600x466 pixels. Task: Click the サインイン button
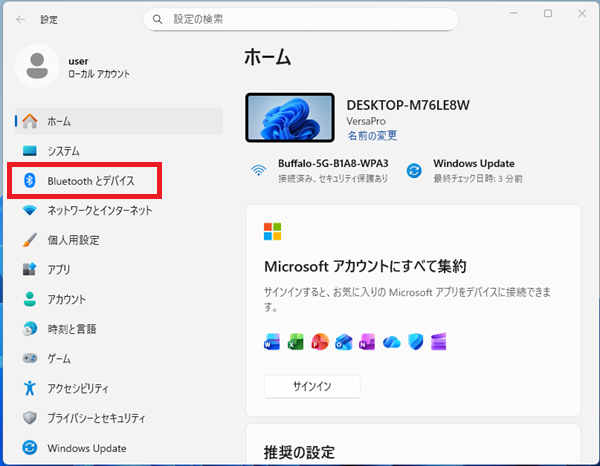(312, 386)
